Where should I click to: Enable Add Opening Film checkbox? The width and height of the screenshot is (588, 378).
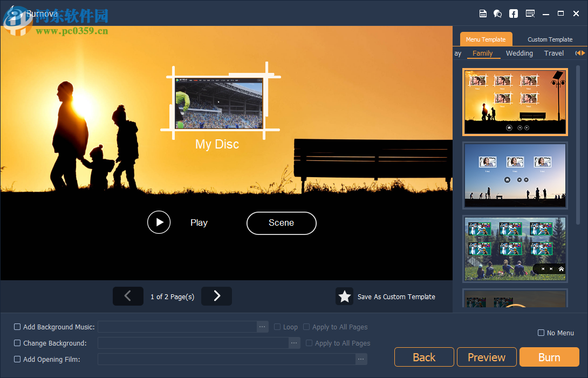[x=17, y=359]
